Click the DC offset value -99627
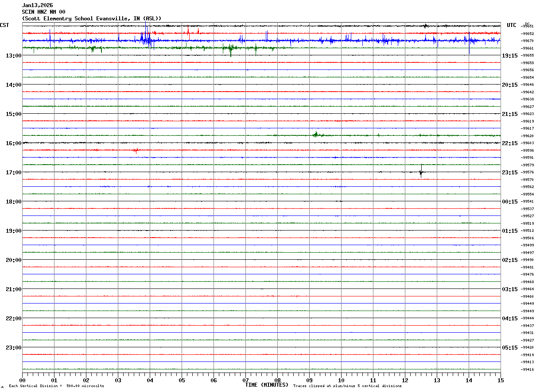The image size is (536, 392). coord(528,107)
